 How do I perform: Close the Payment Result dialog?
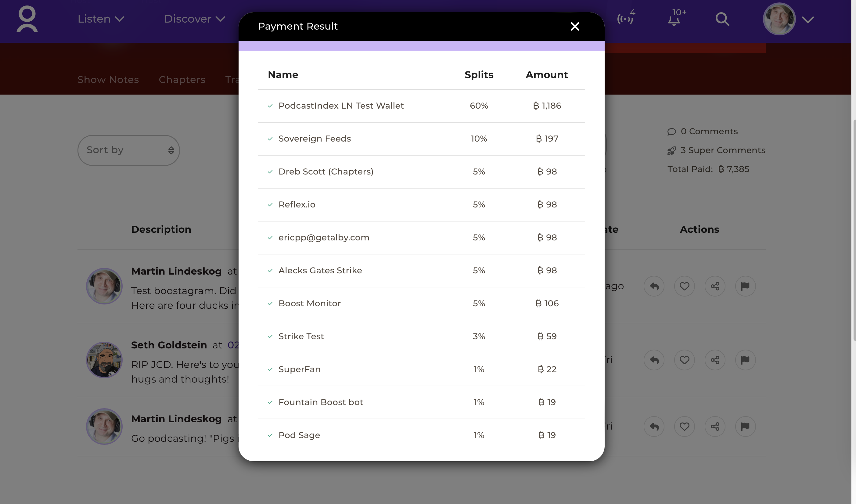(x=575, y=26)
